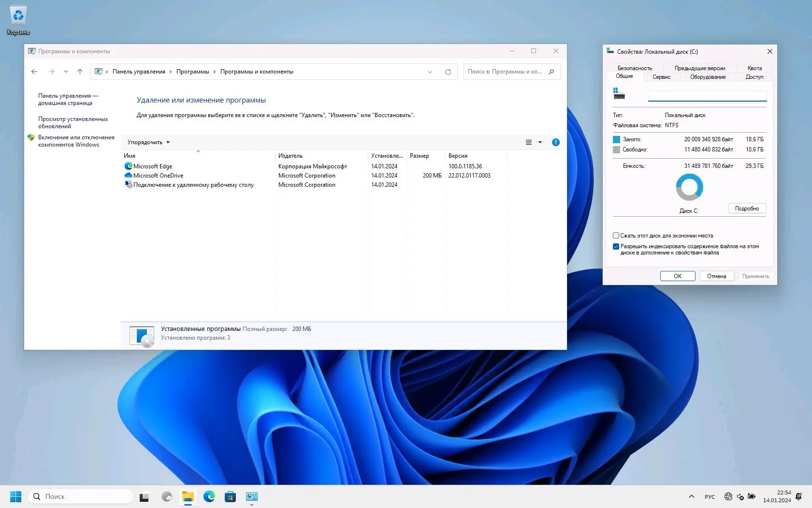
Task: Open File Explorer from taskbar
Action: (x=188, y=497)
